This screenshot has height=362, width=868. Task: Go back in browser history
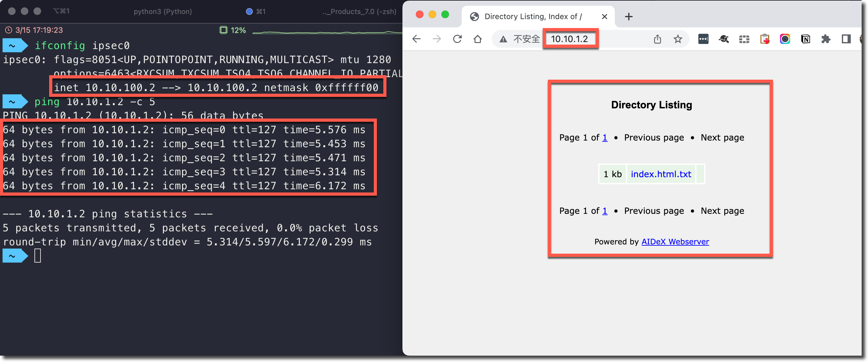416,39
